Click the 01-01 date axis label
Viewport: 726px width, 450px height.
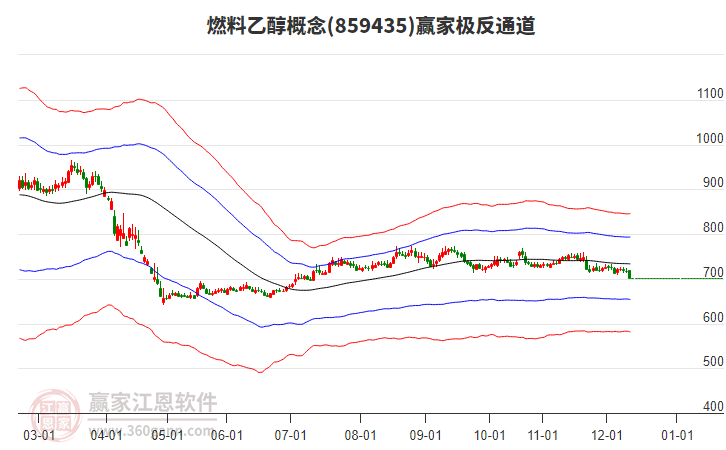click(x=677, y=435)
